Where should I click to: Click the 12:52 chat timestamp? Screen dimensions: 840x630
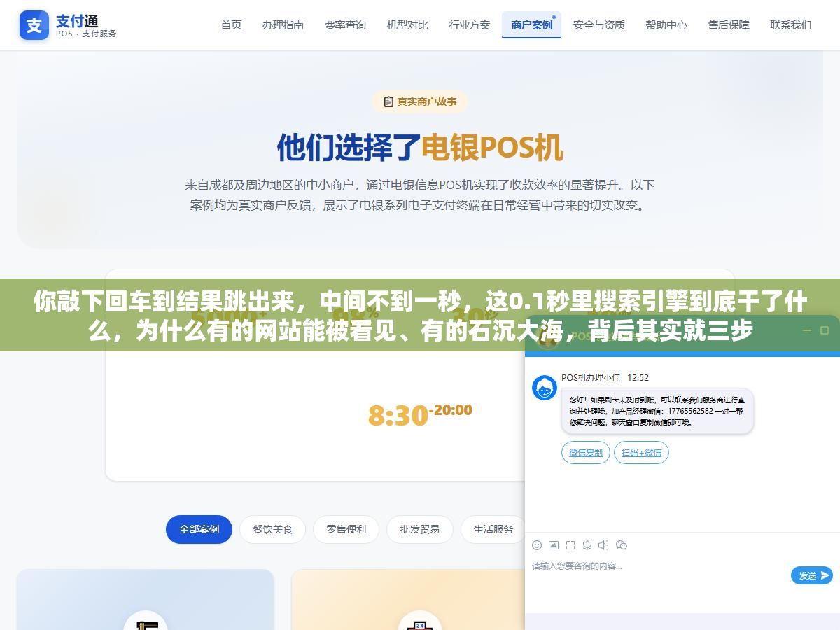coord(638,377)
